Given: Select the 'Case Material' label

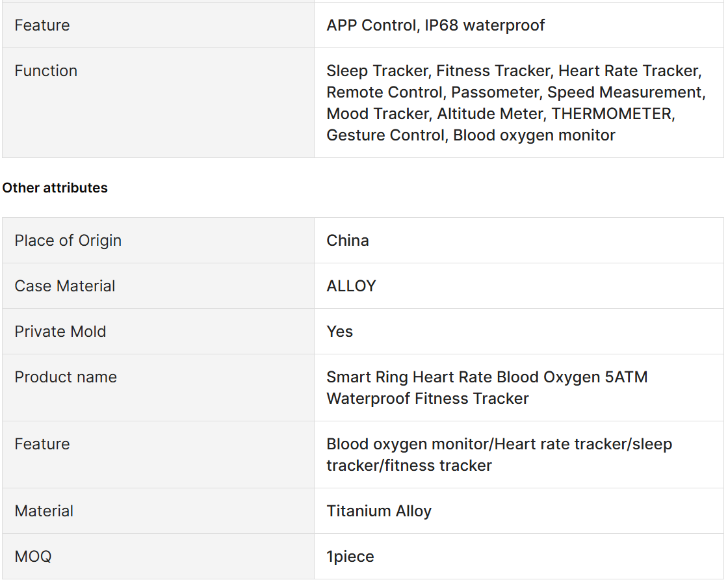Looking at the screenshot, I should 65,286.
